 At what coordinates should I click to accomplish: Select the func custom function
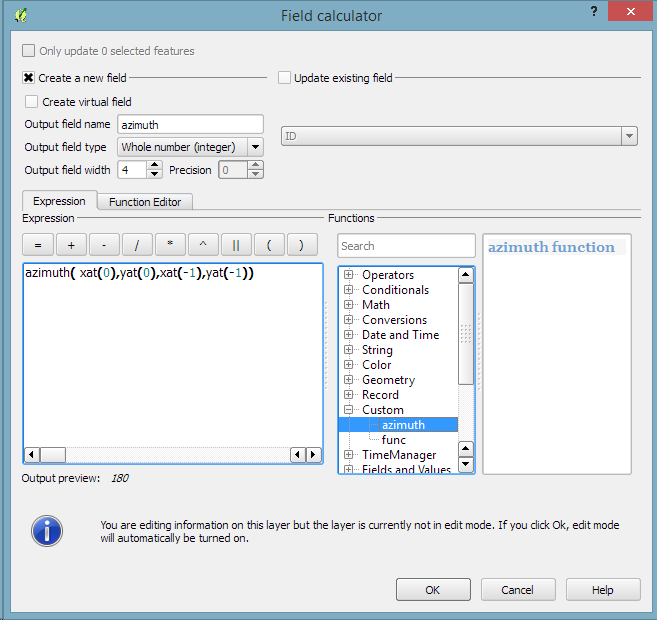[x=394, y=440]
